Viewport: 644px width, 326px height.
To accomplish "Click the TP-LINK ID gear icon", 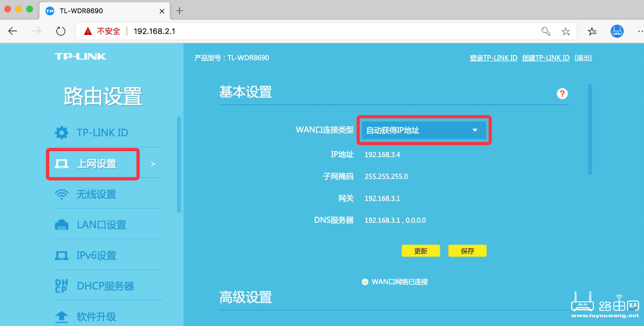I will [x=62, y=133].
